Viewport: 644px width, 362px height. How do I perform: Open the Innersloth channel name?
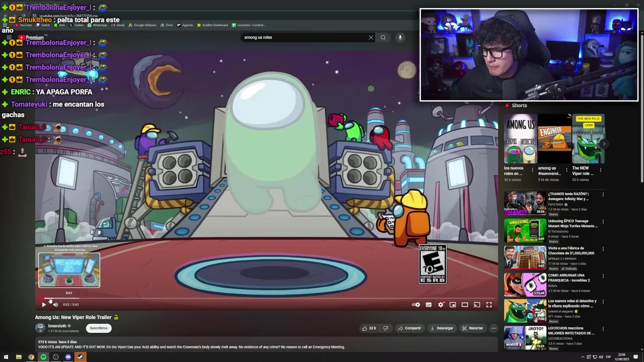coord(57,326)
